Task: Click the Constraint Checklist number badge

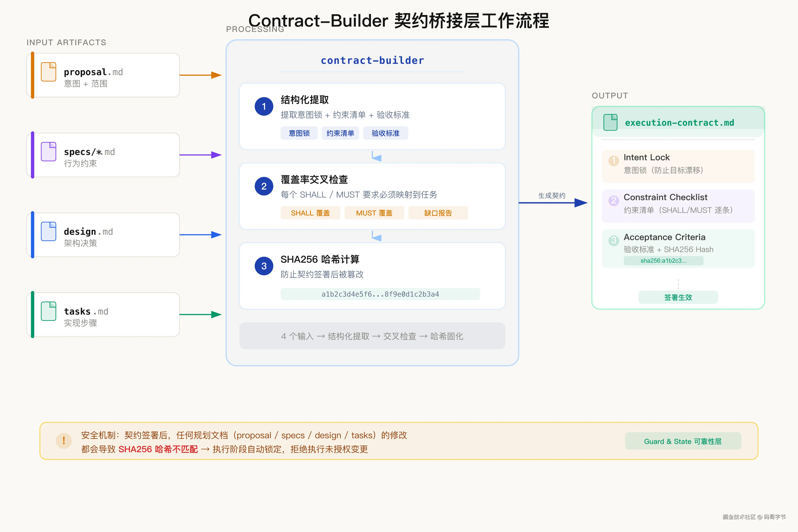Action: coord(613,201)
